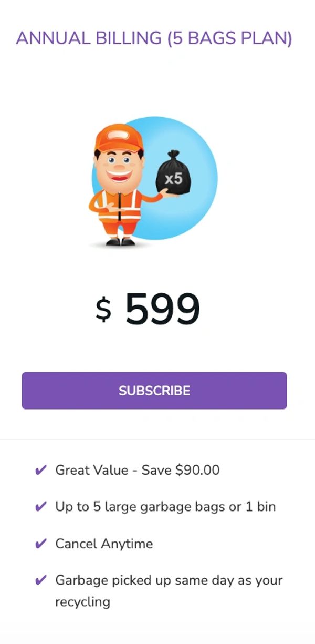Click the dollar sign symbol before 599

click(103, 309)
